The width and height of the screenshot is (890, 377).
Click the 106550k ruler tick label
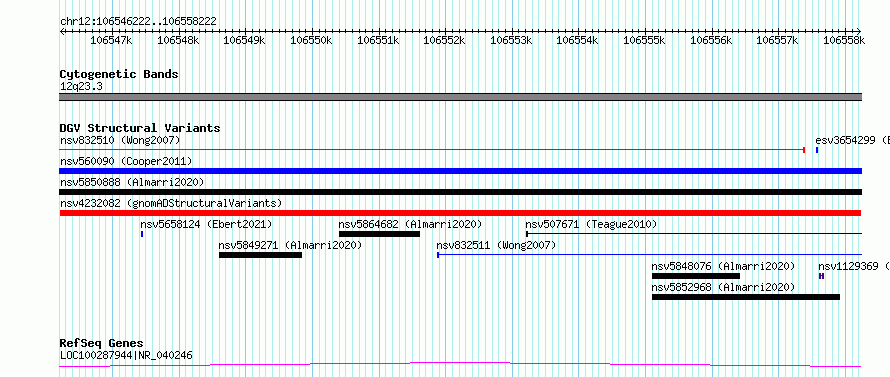coord(312,40)
